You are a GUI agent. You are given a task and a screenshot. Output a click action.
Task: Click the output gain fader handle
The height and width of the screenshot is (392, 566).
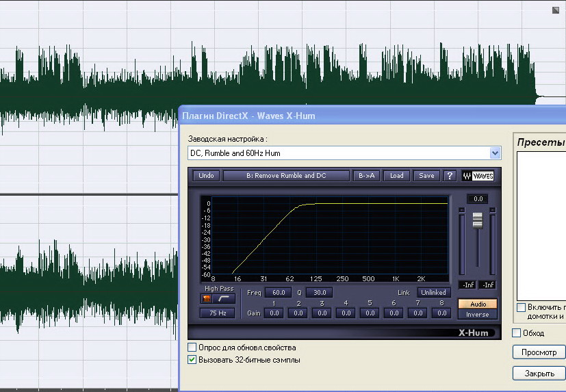pyautogui.click(x=478, y=220)
